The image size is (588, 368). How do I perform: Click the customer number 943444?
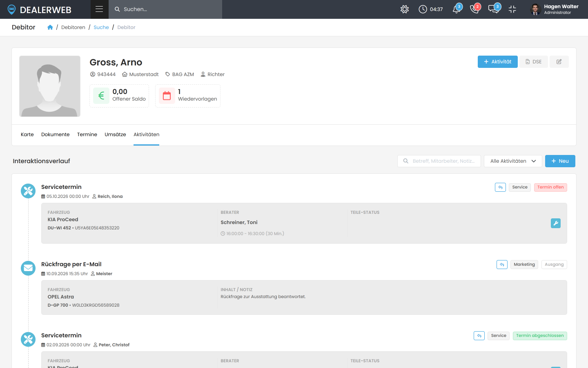click(x=103, y=74)
